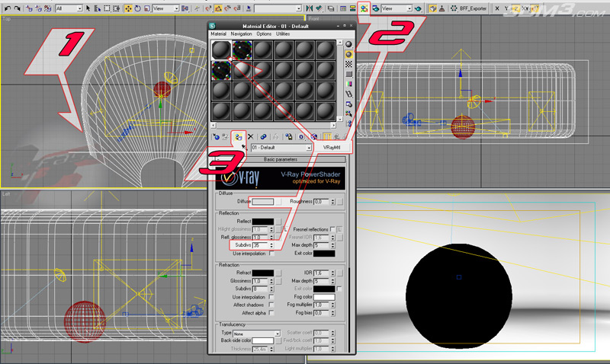Click the Get Material icon
The height and width of the screenshot is (364, 610).
(x=217, y=136)
